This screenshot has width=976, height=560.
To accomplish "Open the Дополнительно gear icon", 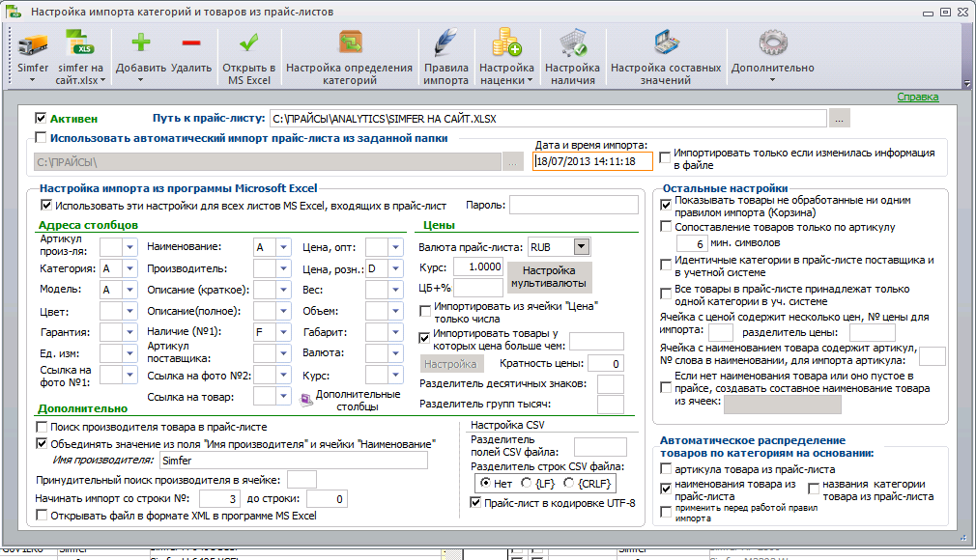I will point(773,42).
